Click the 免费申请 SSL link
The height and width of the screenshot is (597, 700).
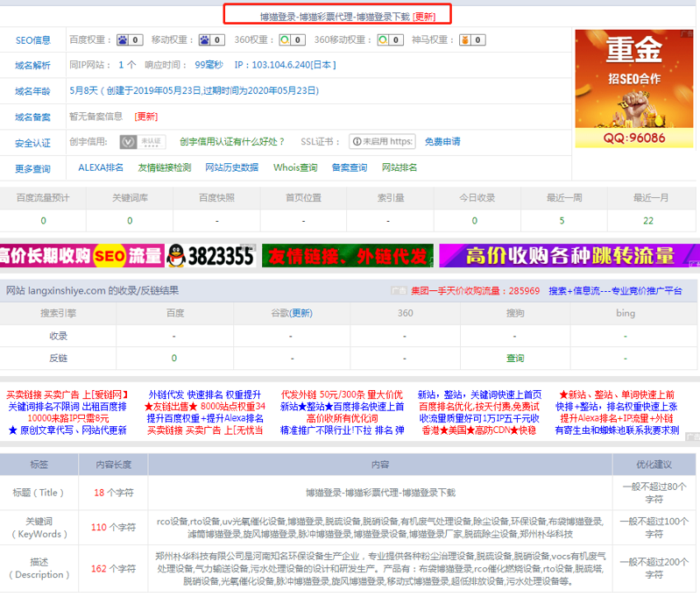tap(442, 142)
